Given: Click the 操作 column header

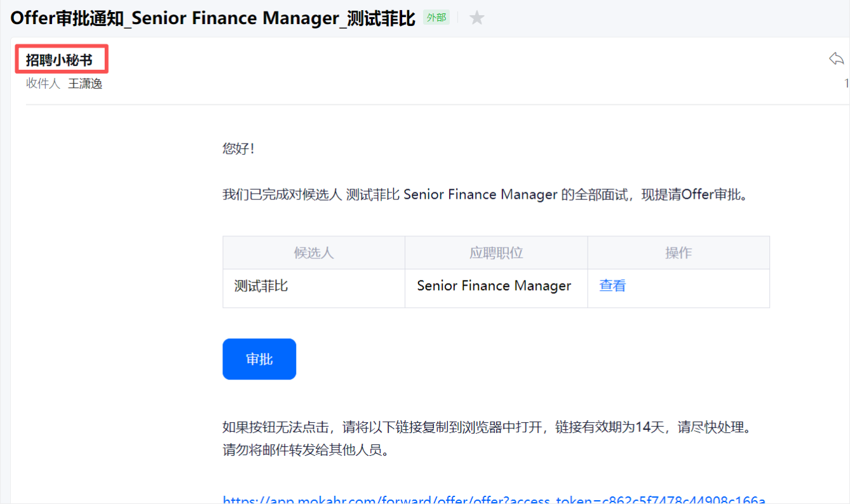Looking at the screenshot, I should (x=678, y=253).
